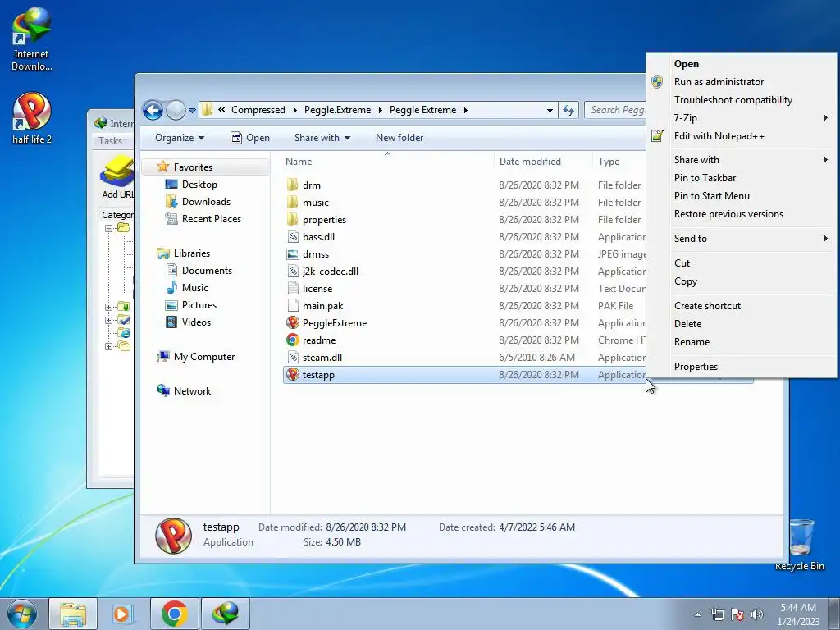Image resolution: width=840 pixels, height=630 pixels.
Task: Click Windows Media Player taskbar icon
Action: point(123,614)
